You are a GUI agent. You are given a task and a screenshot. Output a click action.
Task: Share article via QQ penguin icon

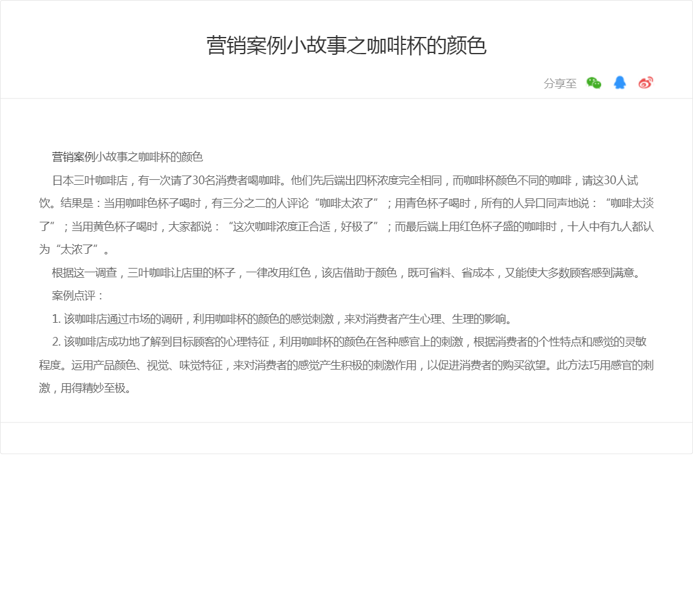click(x=620, y=83)
